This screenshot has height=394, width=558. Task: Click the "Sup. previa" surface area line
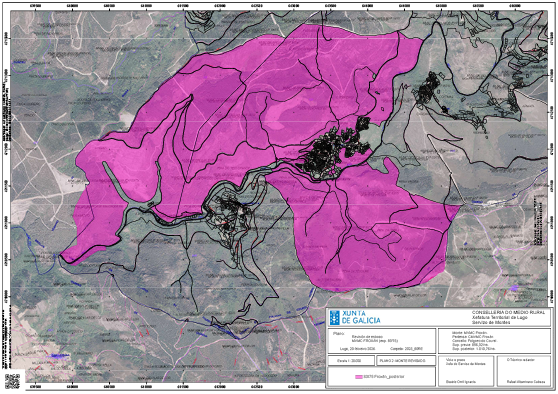(471, 345)
